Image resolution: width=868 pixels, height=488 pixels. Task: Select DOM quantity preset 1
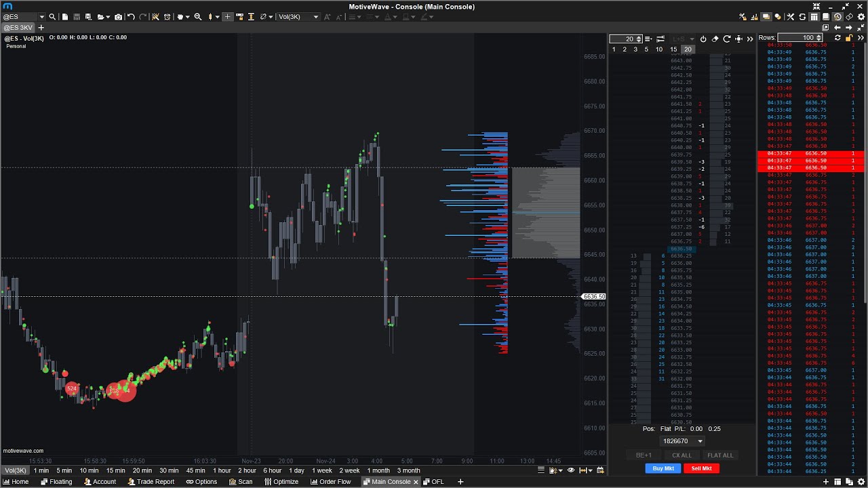pyautogui.click(x=614, y=49)
